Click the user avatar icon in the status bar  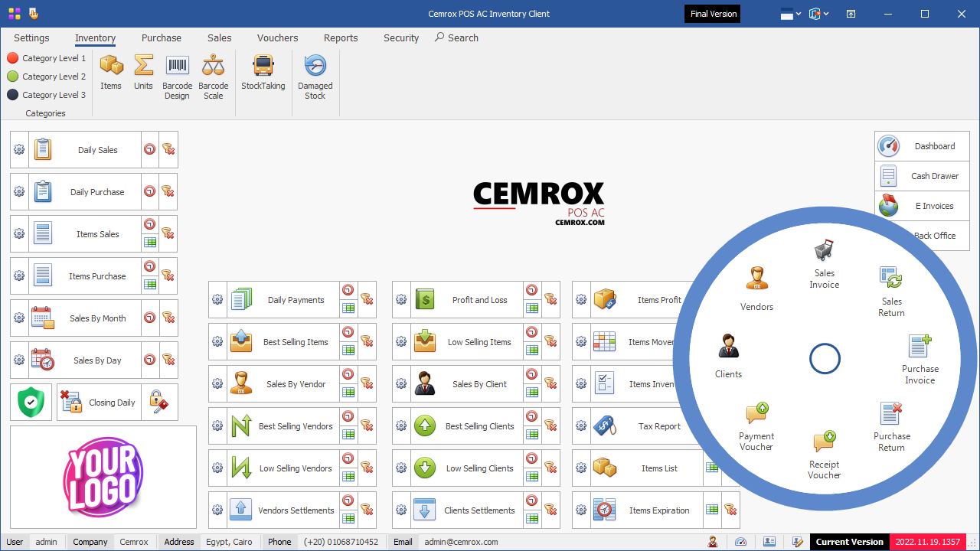point(713,542)
